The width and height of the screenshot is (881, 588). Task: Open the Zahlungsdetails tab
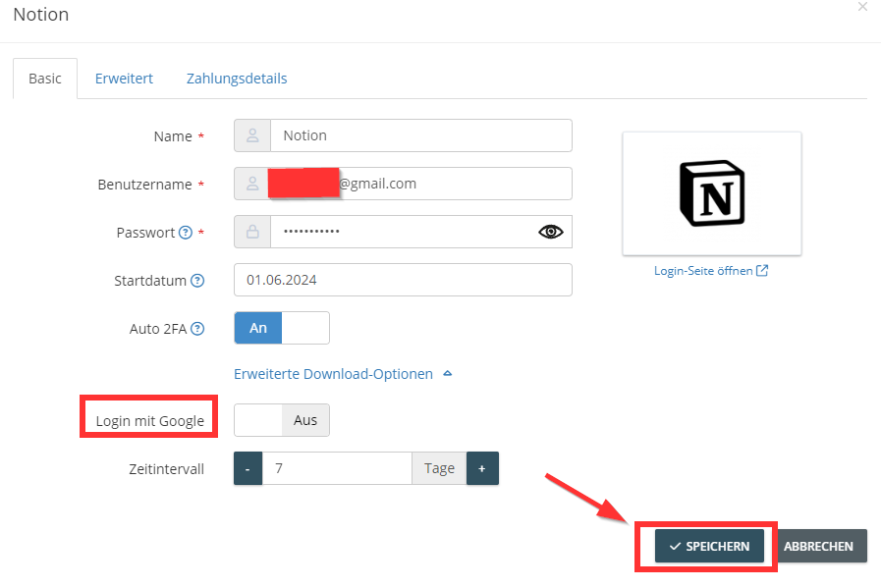coord(237,79)
